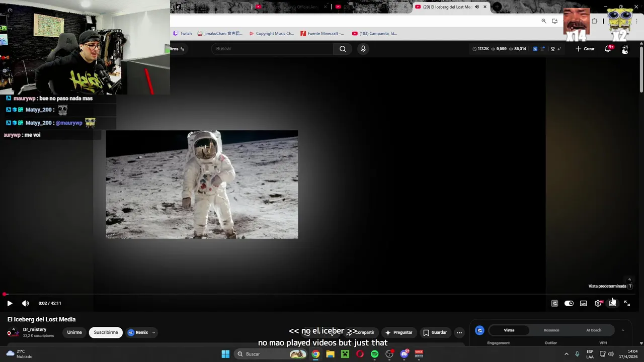
Task: Click the Remix button
Action: (138, 332)
